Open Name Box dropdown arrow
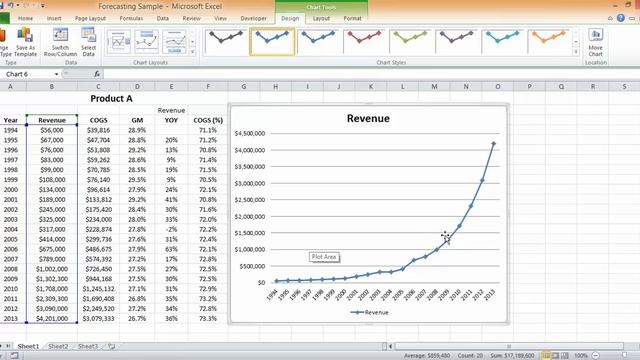This screenshot has height=360, width=640. (56, 74)
